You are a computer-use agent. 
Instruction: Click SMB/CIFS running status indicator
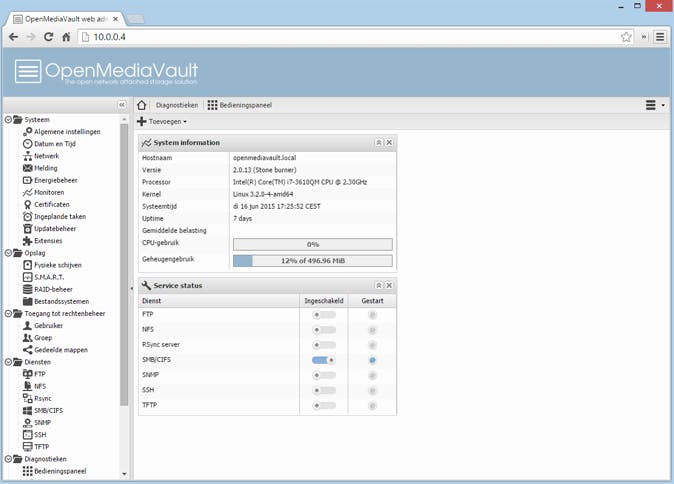372,360
